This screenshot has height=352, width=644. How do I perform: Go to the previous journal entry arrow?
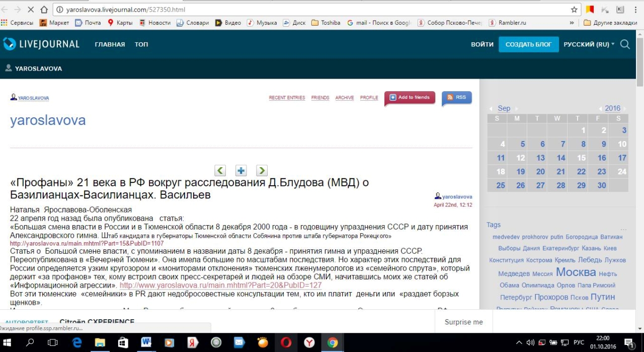(x=220, y=170)
